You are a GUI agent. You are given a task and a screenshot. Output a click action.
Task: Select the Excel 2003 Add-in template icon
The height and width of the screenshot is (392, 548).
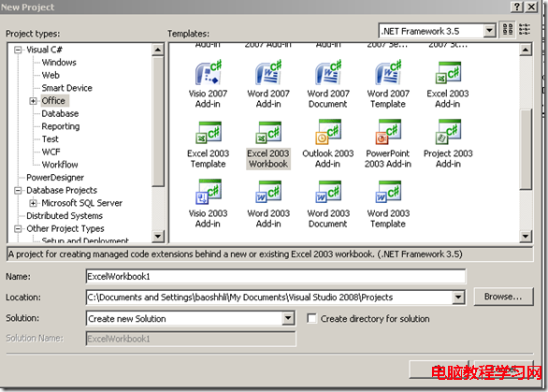click(x=448, y=73)
